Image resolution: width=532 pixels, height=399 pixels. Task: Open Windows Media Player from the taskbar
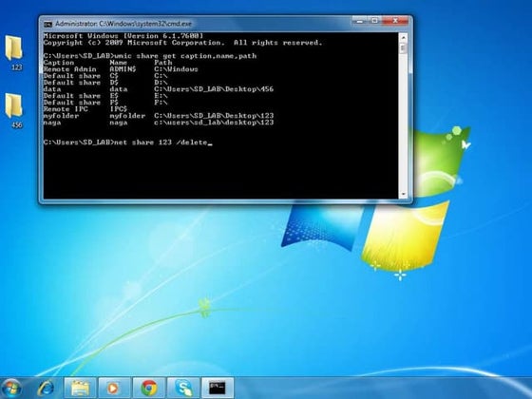[x=114, y=388]
